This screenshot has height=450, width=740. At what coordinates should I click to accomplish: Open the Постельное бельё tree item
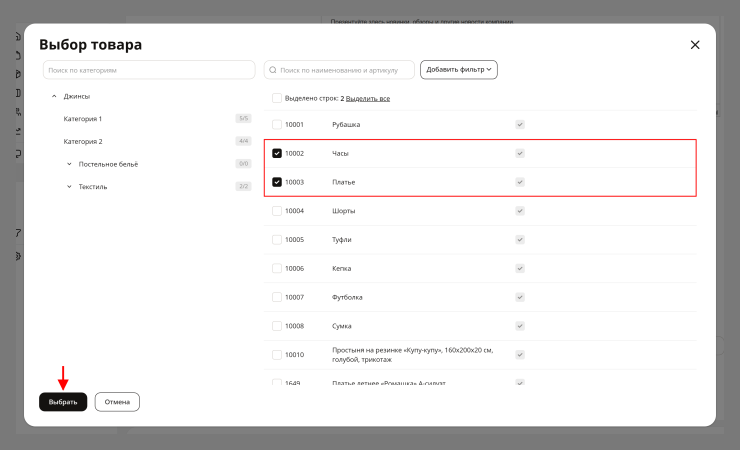[108, 164]
